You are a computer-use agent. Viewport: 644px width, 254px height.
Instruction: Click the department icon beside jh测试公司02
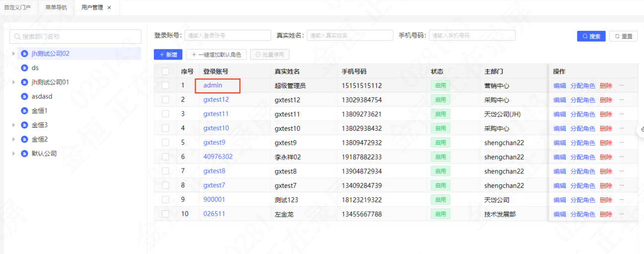point(24,54)
